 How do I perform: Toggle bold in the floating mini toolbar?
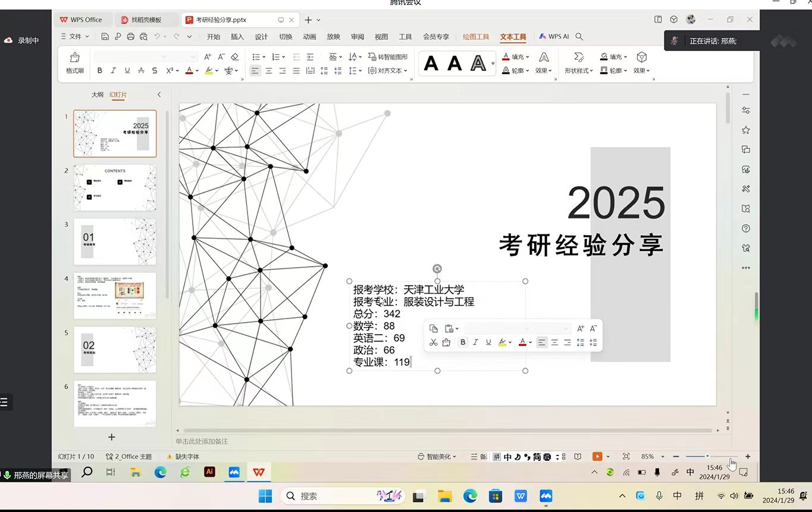click(463, 342)
